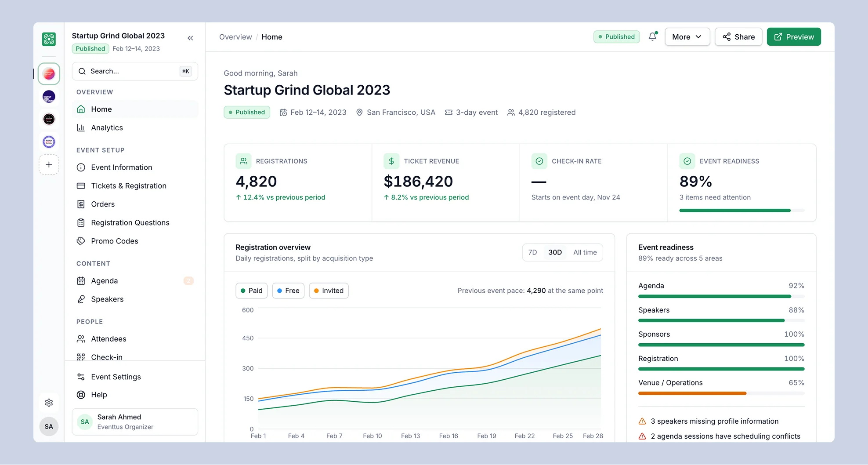Add a new event with plus icon

tap(49, 164)
